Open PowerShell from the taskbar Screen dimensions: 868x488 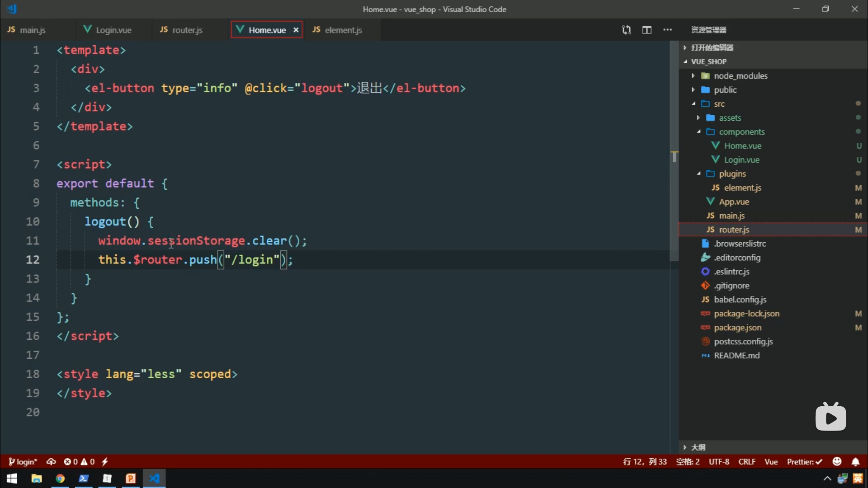point(84,479)
